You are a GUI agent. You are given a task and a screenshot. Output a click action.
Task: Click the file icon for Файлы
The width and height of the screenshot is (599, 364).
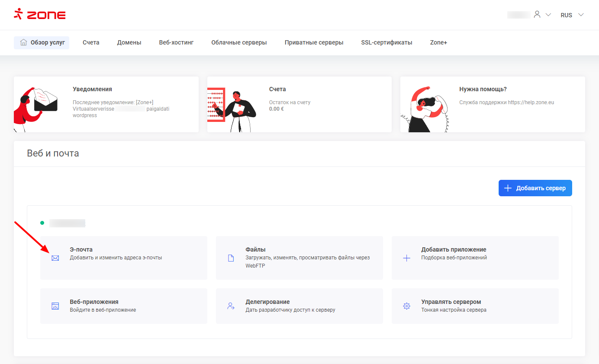[231, 258]
